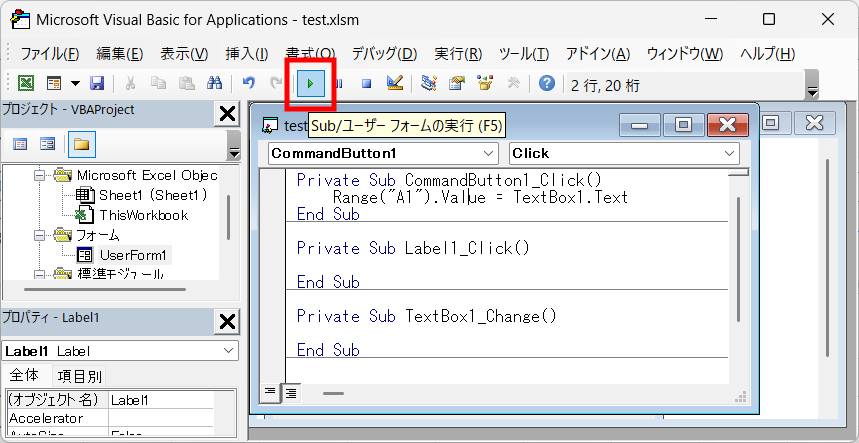
Task: Toggle Folders in the Project panel
Action: [x=82, y=145]
